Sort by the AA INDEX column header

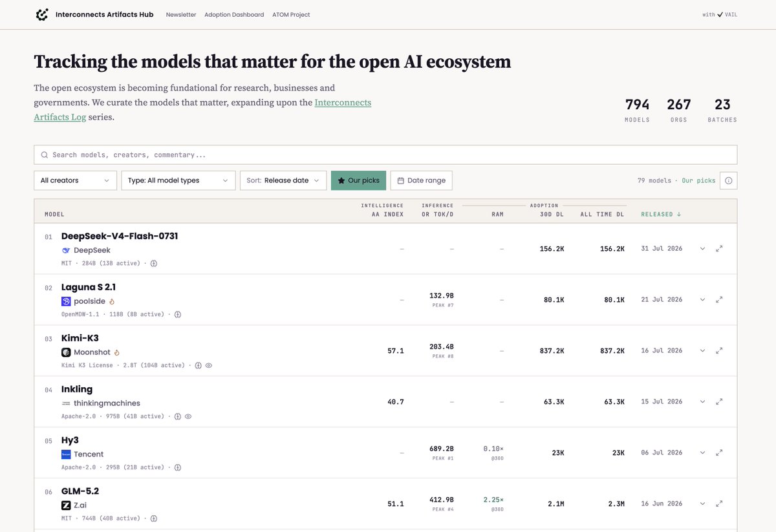pos(388,214)
